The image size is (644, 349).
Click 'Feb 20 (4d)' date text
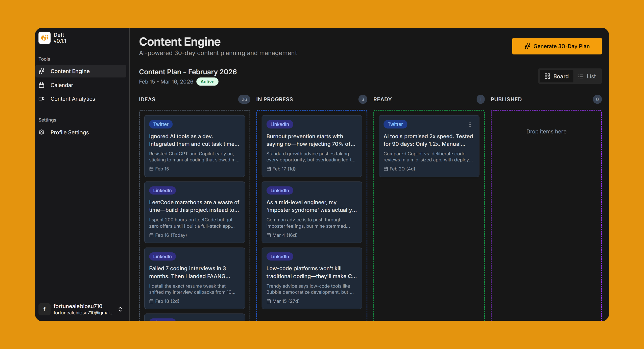[x=402, y=169]
